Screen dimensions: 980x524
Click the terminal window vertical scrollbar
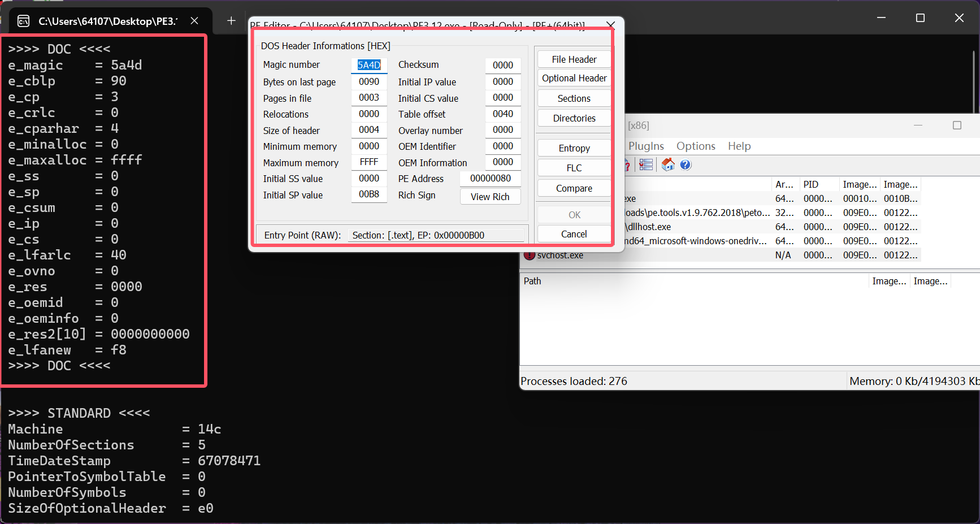pyautogui.click(x=974, y=82)
